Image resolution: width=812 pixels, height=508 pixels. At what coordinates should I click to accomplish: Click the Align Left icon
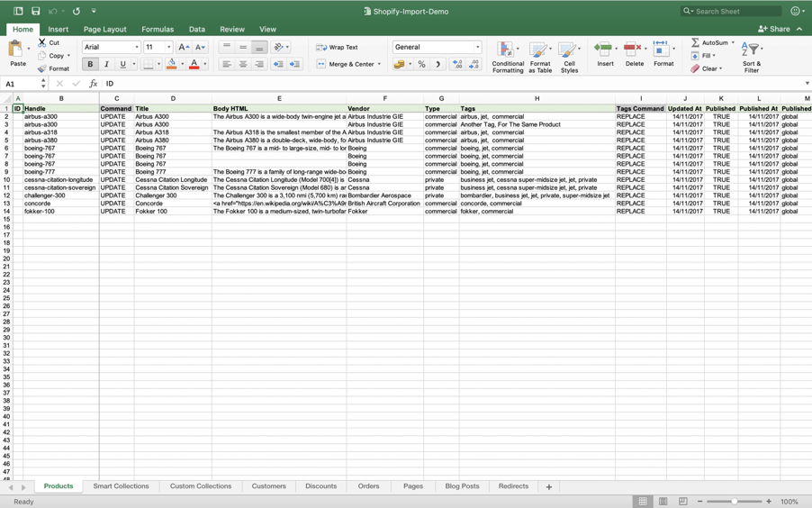pos(226,64)
